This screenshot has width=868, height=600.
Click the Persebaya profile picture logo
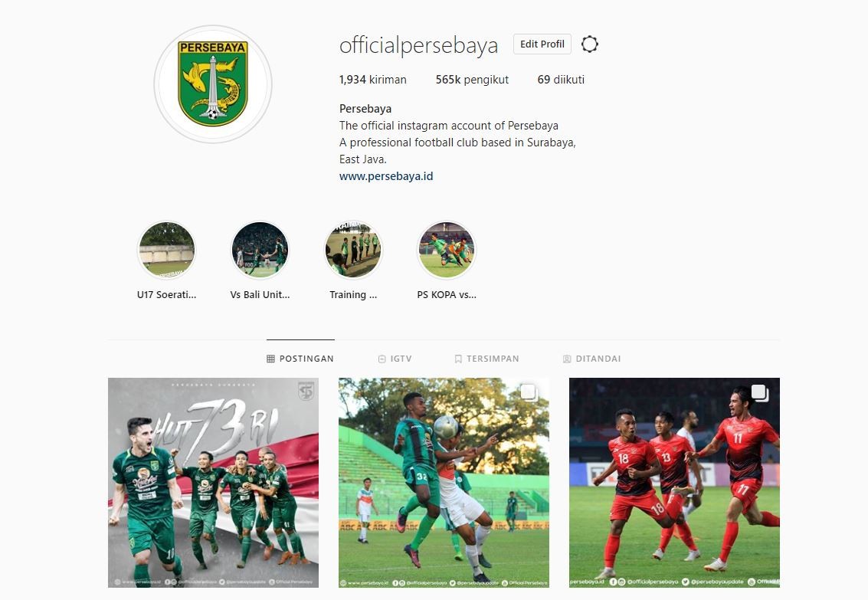[213, 84]
